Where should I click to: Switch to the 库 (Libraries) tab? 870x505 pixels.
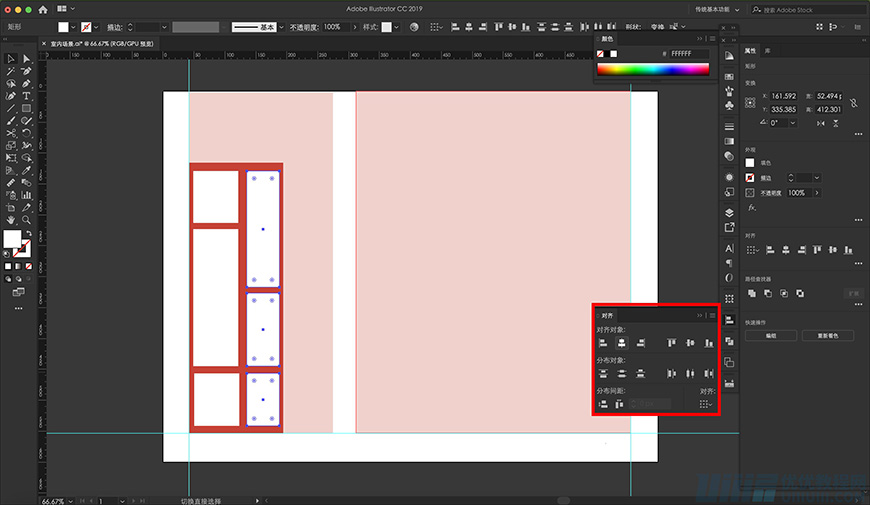[x=768, y=50]
